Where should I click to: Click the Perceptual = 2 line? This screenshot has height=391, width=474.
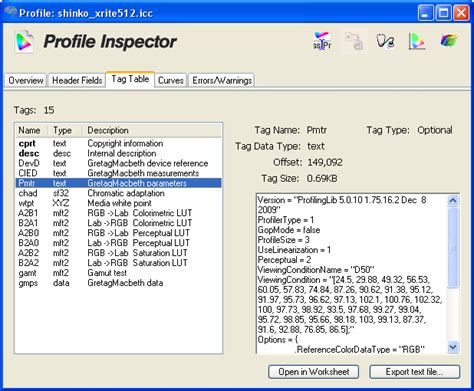pyautogui.click(x=284, y=260)
